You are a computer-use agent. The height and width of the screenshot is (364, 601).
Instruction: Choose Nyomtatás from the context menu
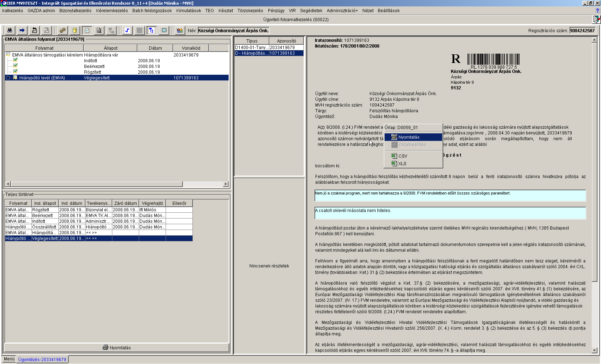[x=414, y=137]
